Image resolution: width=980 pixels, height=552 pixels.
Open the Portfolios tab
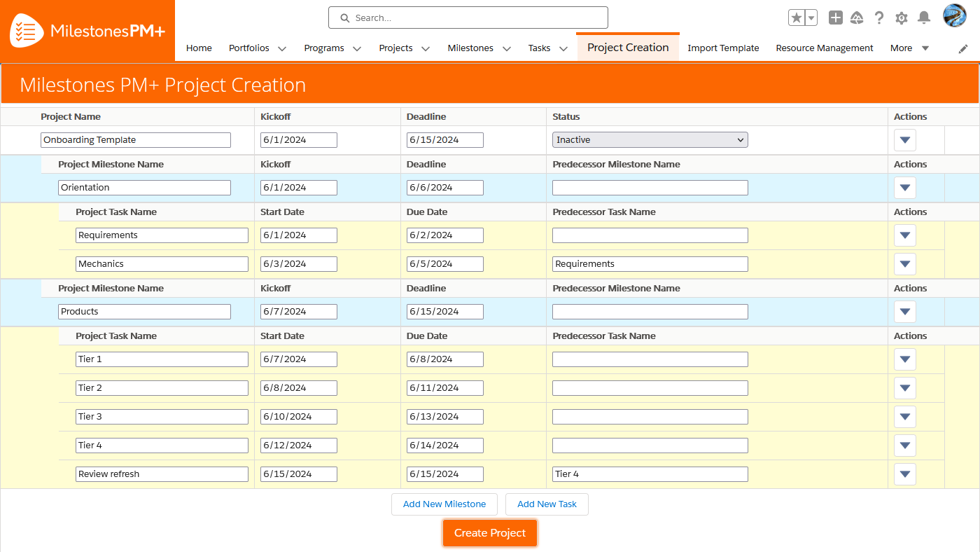[x=249, y=48]
